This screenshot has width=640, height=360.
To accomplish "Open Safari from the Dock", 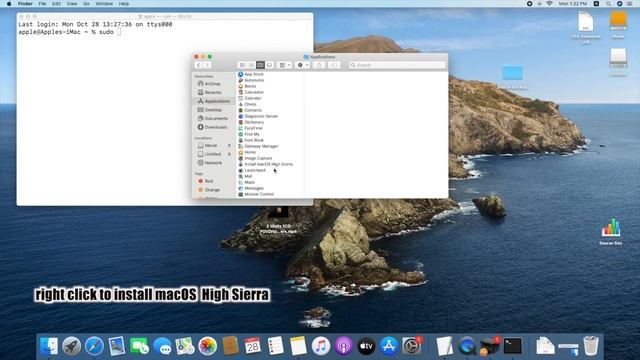I will coord(94,346).
